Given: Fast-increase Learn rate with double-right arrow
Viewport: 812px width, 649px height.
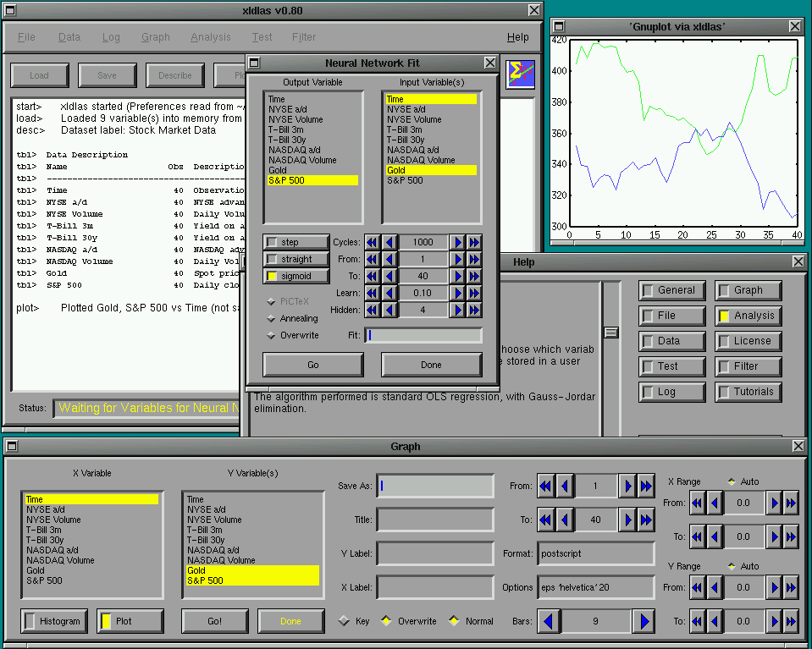Looking at the screenshot, I should click(x=474, y=293).
